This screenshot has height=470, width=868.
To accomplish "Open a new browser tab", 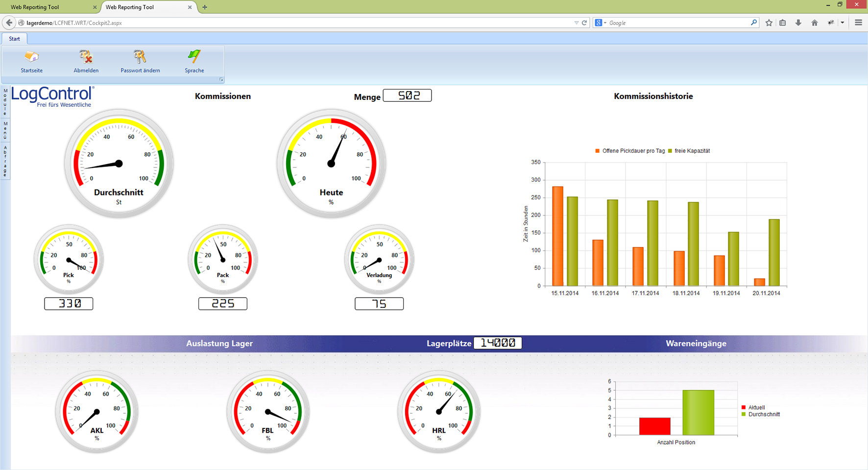I will click(205, 7).
